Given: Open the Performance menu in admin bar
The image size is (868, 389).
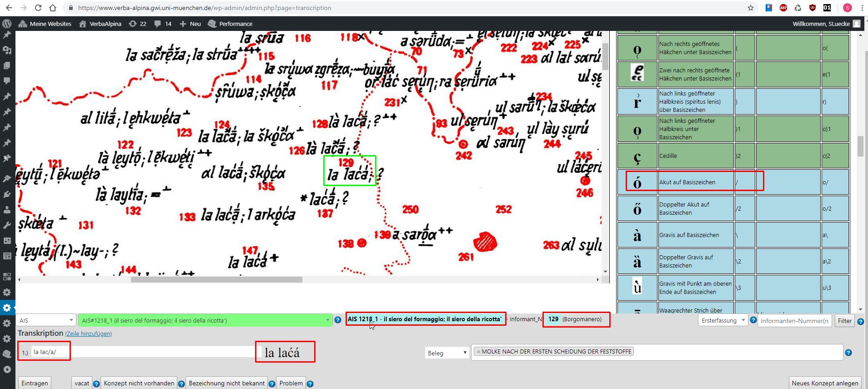Looking at the screenshot, I should (230, 24).
